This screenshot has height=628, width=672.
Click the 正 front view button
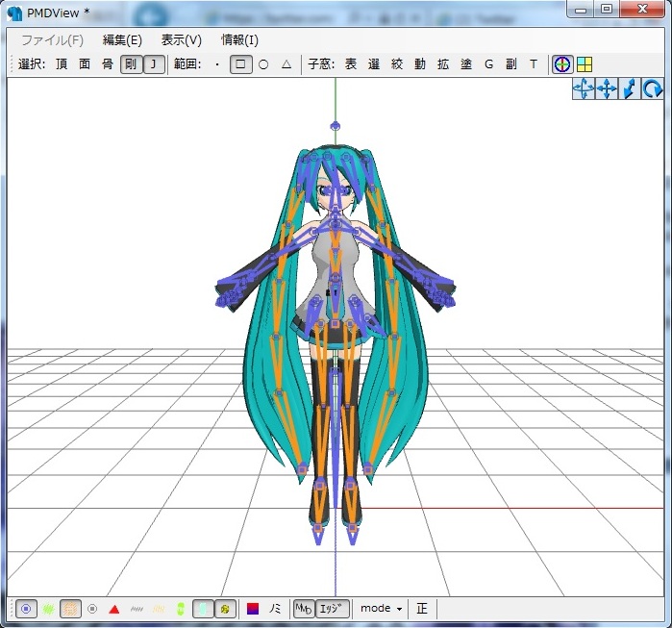tap(422, 608)
